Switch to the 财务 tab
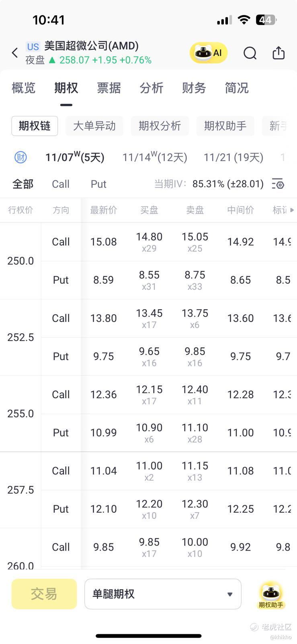The width and height of the screenshot is (297, 644). tap(194, 88)
